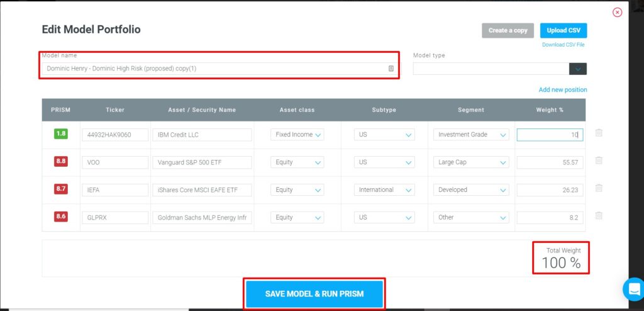Click the 8.8 PRISM rating badge
644x311 pixels.
pyautogui.click(x=61, y=161)
